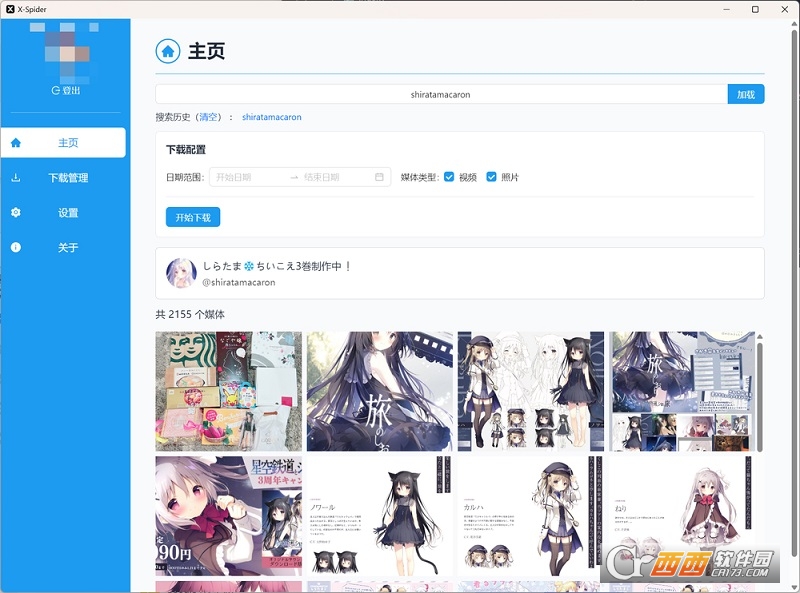Click the gear icon next to 设置
Screen dimensions: 800x593
coord(16,212)
